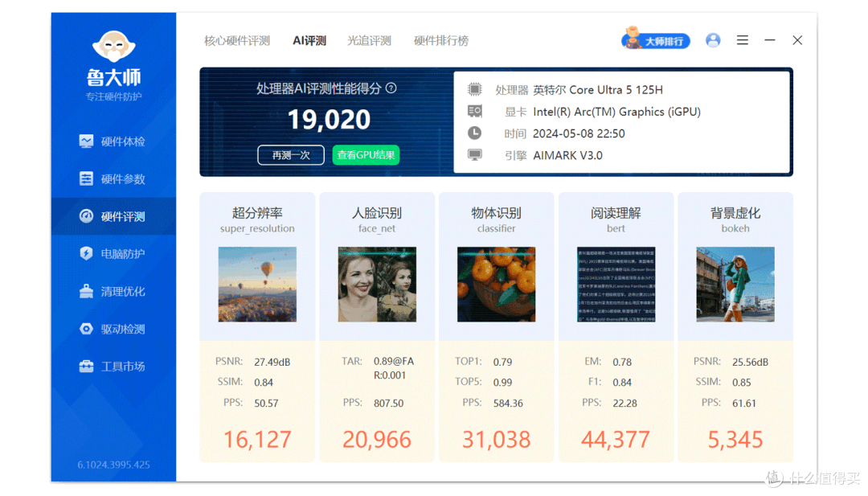Image resolution: width=868 pixels, height=496 pixels.
Task: Click PPS value 584.36
Action: pyautogui.click(x=508, y=403)
